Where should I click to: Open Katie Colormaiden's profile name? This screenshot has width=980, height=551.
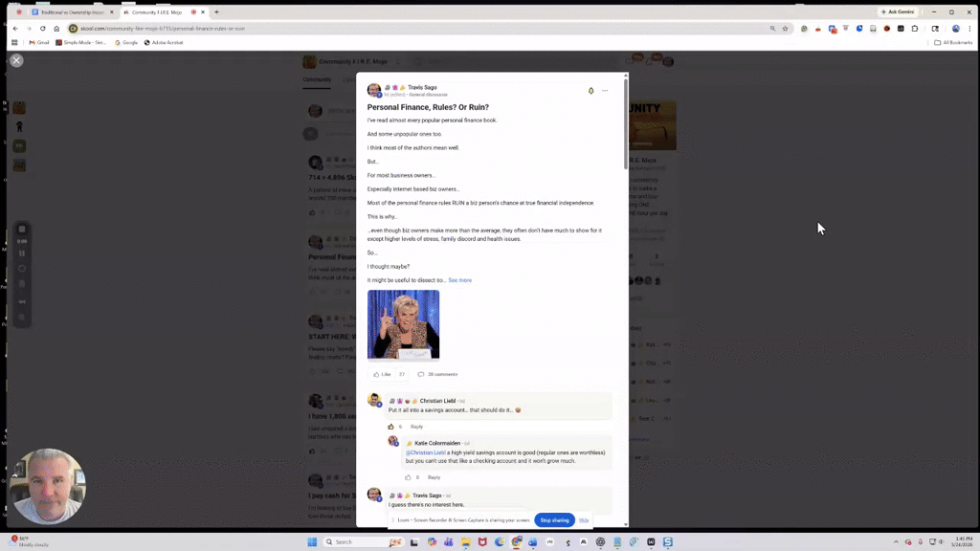coord(437,443)
